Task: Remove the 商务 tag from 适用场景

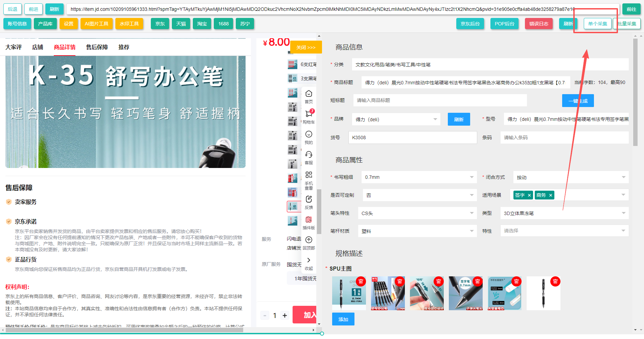Action: coord(551,195)
